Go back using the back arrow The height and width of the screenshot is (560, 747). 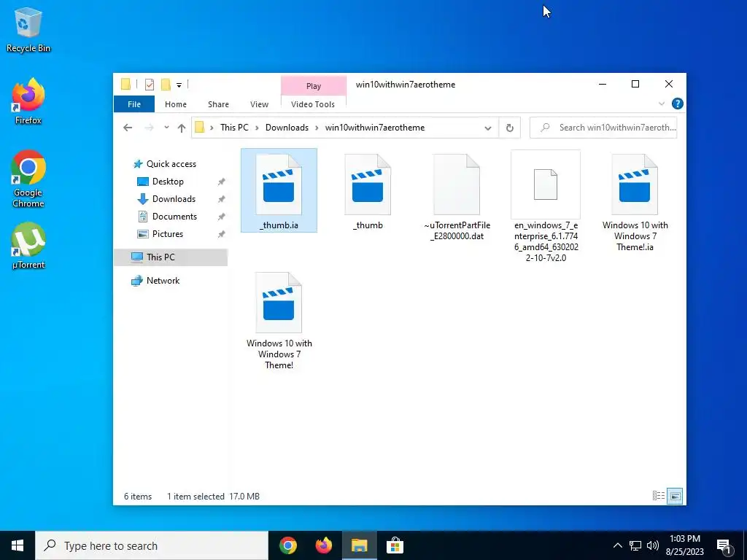[x=127, y=128]
